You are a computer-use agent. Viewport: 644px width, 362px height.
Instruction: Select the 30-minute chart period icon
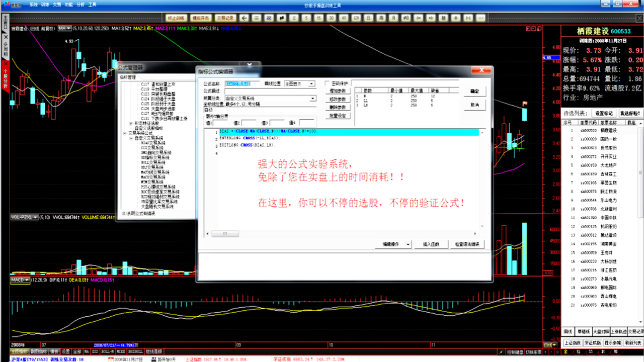331,18
